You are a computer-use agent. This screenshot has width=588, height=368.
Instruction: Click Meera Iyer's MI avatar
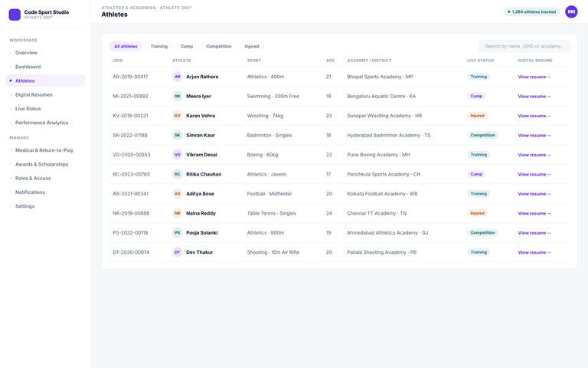click(178, 96)
